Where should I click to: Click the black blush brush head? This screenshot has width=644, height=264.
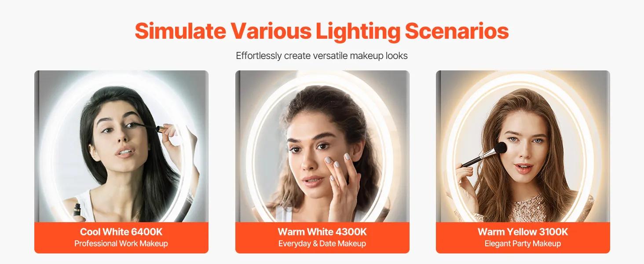(x=501, y=147)
